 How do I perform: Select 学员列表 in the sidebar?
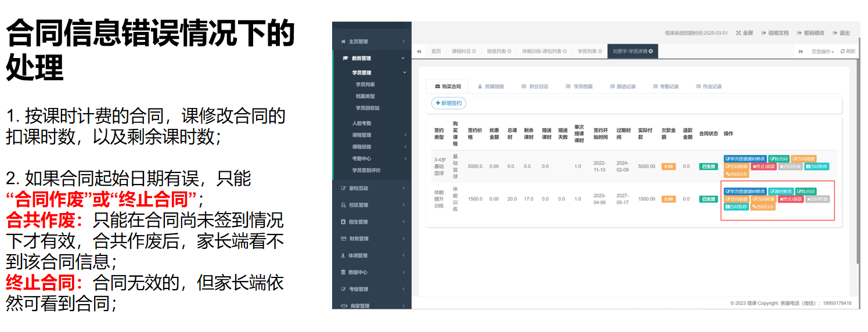[365, 85]
